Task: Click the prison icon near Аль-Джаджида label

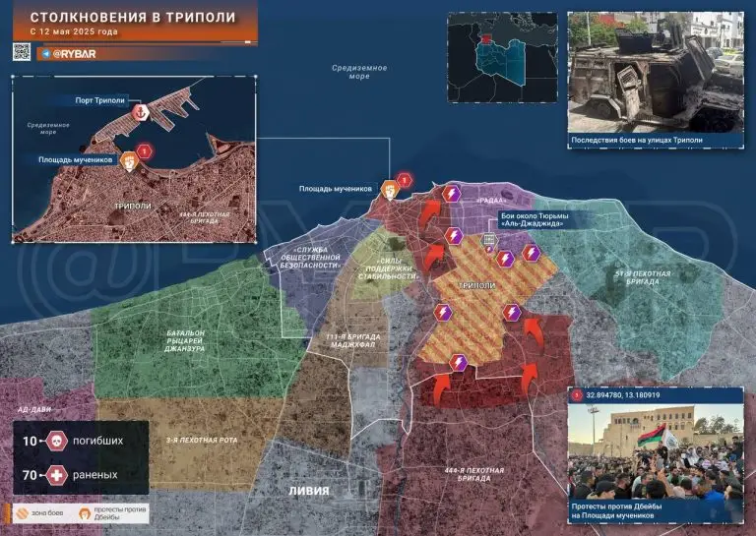Action: [487, 239]
